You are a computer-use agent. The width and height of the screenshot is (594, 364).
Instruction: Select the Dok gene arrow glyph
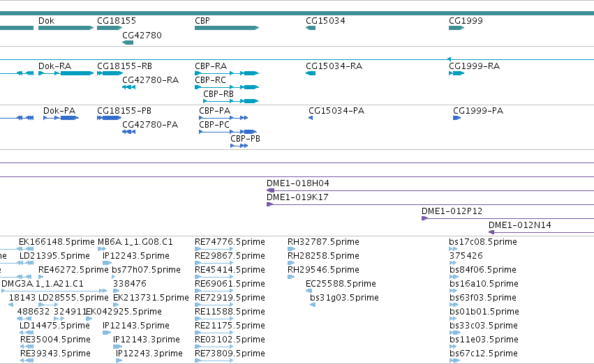66,28
